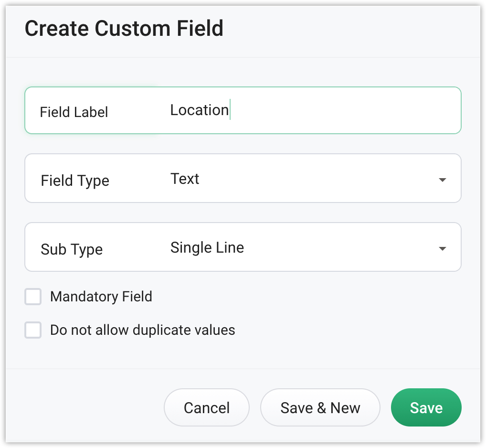Click the Single Line sub type value

(x=207, y=248)
